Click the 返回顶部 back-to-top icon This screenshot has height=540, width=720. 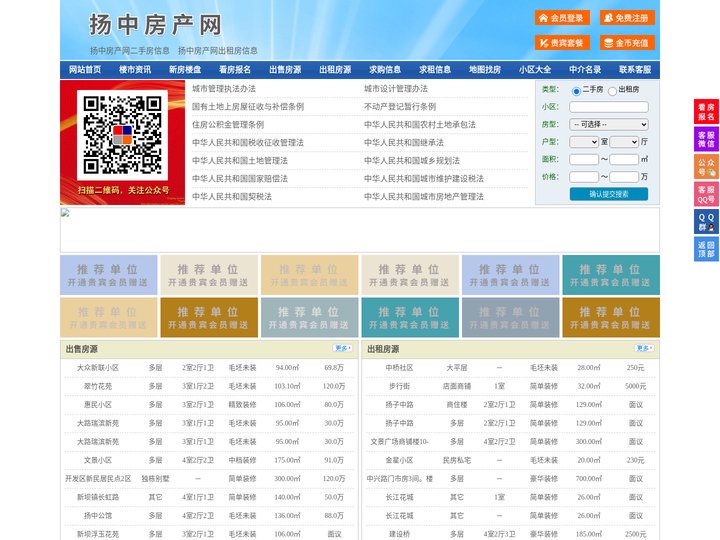[x=706, y=249]
